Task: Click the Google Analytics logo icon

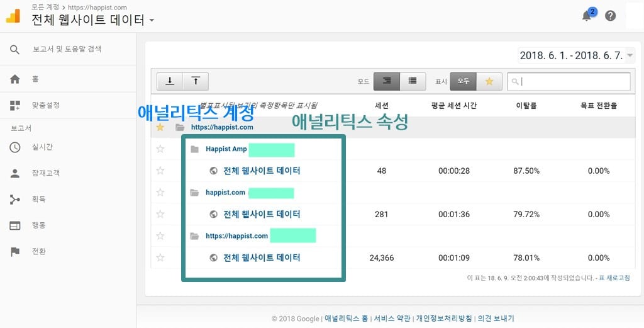Action: pyautogui.click(x=13, y=16)
